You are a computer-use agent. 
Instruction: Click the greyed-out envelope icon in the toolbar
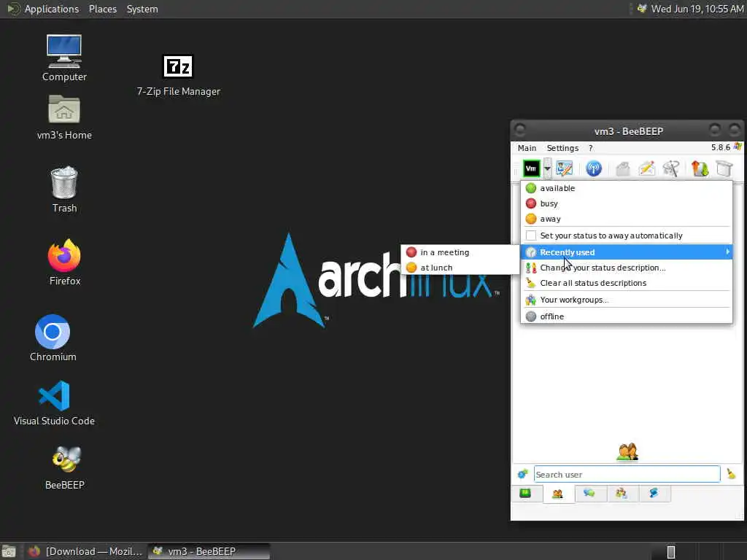pyautogui.click(x=623, y=168)
